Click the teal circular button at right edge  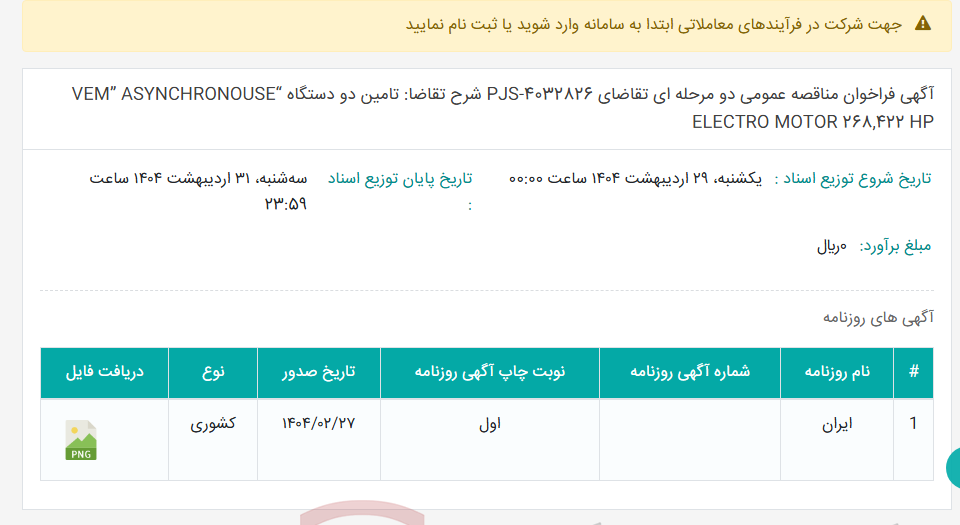click(x=953, y=467)
